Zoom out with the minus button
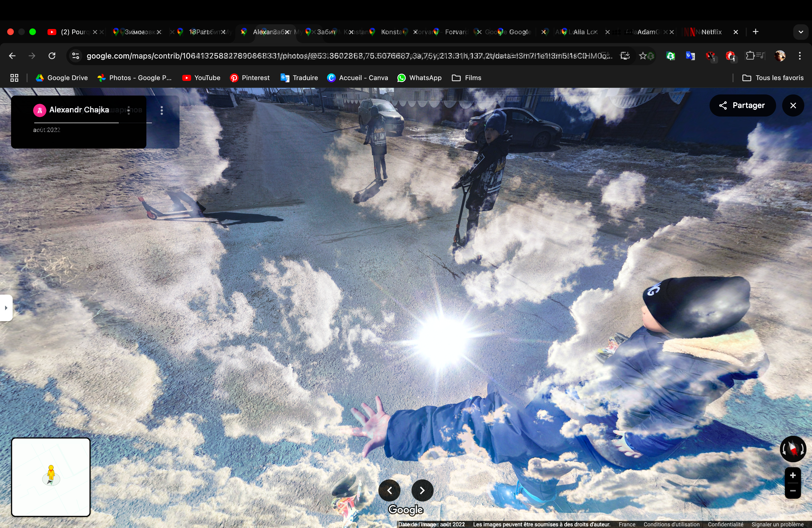Image resolution: width=812 pixels, height=528 pixels. click(x=793, y=491)
